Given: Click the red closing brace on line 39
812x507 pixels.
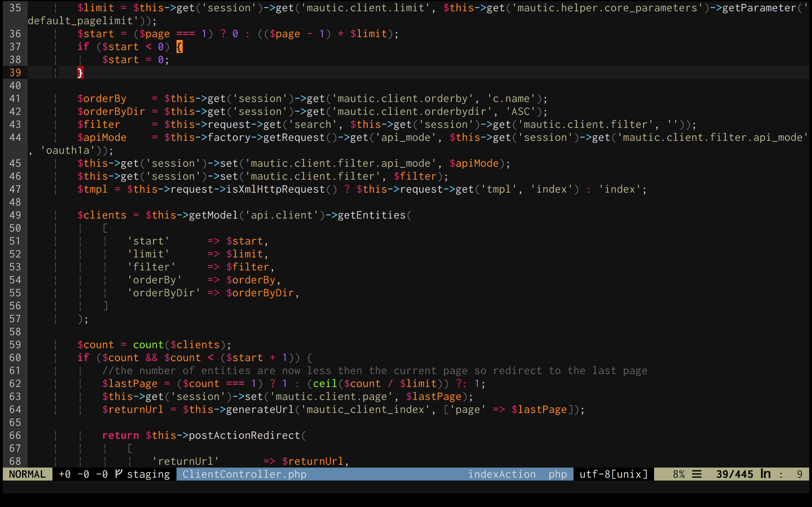Looking at the screenshot, I should pyautogui.click(x=80, y=73).
